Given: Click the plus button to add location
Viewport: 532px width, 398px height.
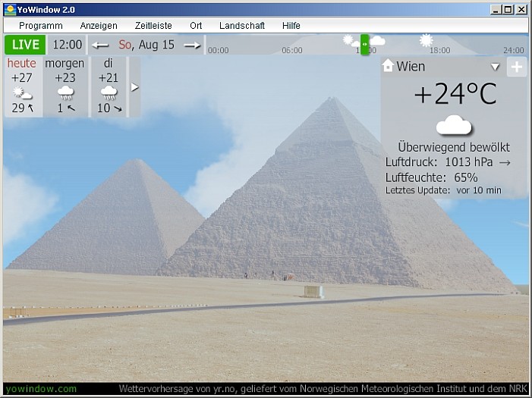Looking at the screenshot, I should 516,67.
